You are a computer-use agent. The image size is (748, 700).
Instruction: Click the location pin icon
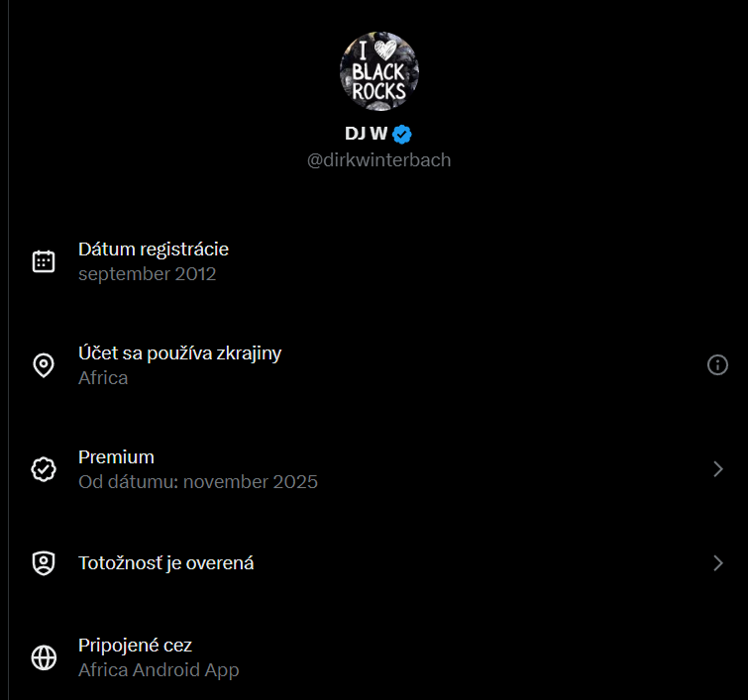click(x=44, y=365)
